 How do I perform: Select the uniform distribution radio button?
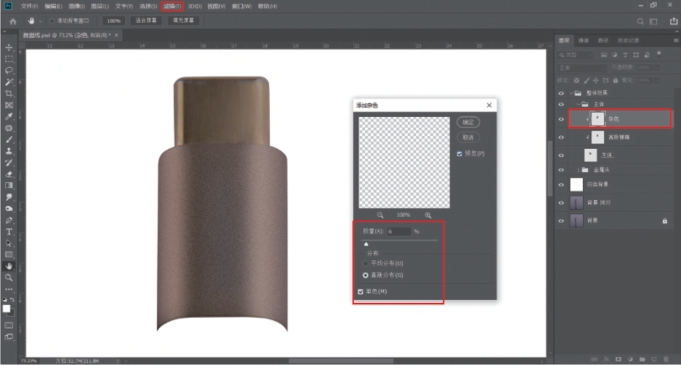[366, 263]
